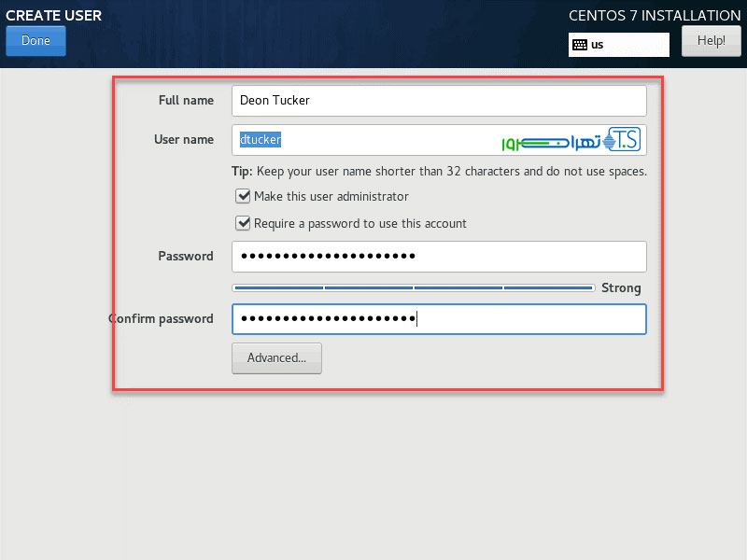Click the CREATE USER heading
This screenshot has height=560, width=747.
click(54, 16)
